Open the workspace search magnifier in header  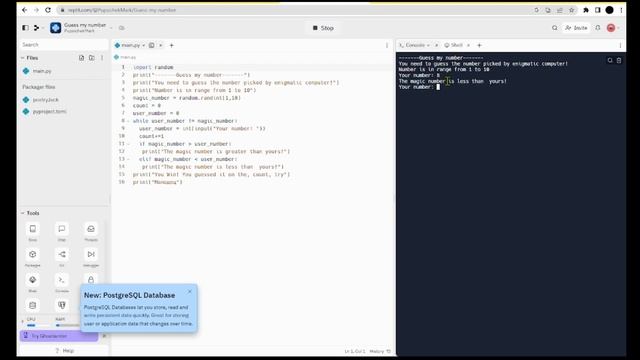(x=554, y=28)
